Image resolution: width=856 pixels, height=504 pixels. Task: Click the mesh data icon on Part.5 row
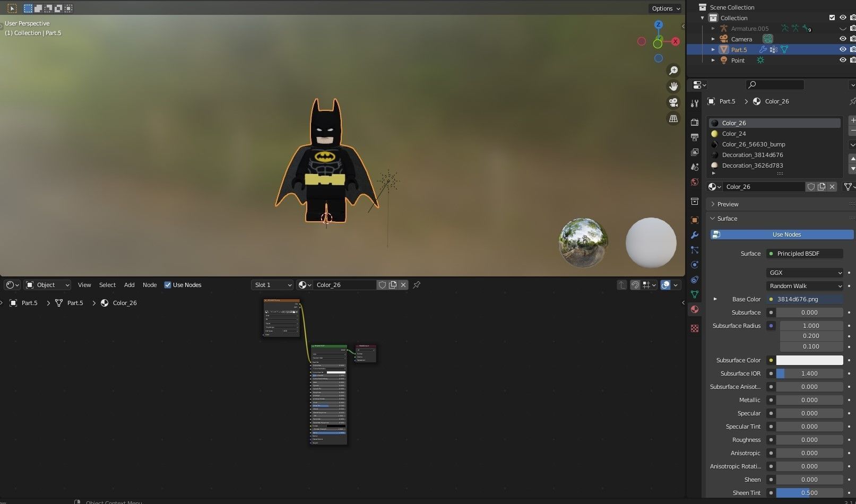coord(784,49)
